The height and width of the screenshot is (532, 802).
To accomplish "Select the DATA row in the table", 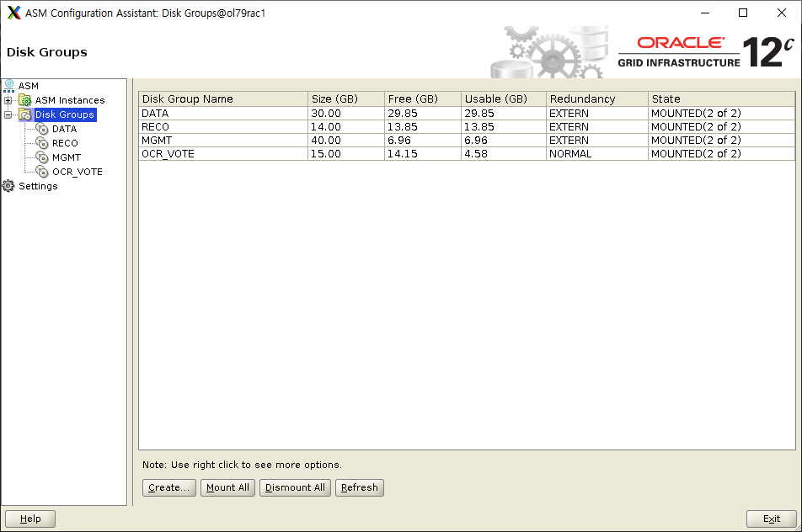I will pos(467,113).
